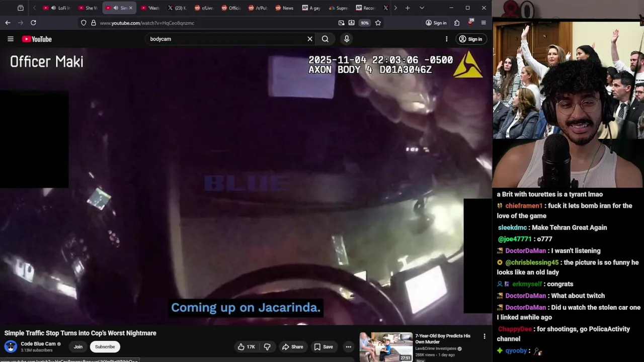The image size is (644, 362).
Task: Run search with the magnifier button
Action: tap(325, 39)
